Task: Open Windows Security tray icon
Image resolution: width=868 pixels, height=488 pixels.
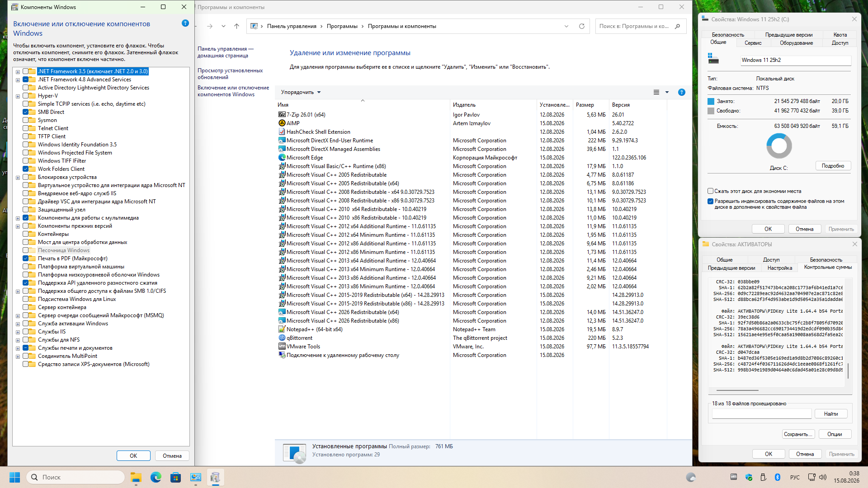Action: click(x=749, y=477)
